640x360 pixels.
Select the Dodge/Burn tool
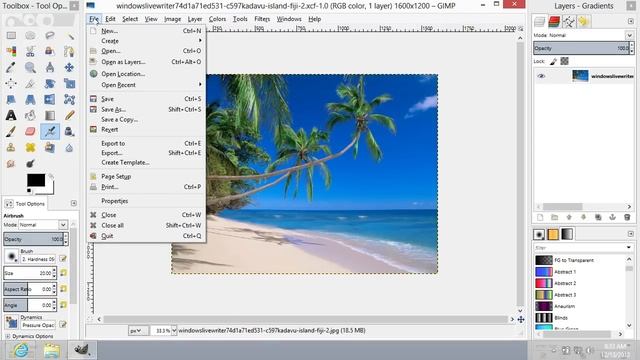[x=30, y=164]
